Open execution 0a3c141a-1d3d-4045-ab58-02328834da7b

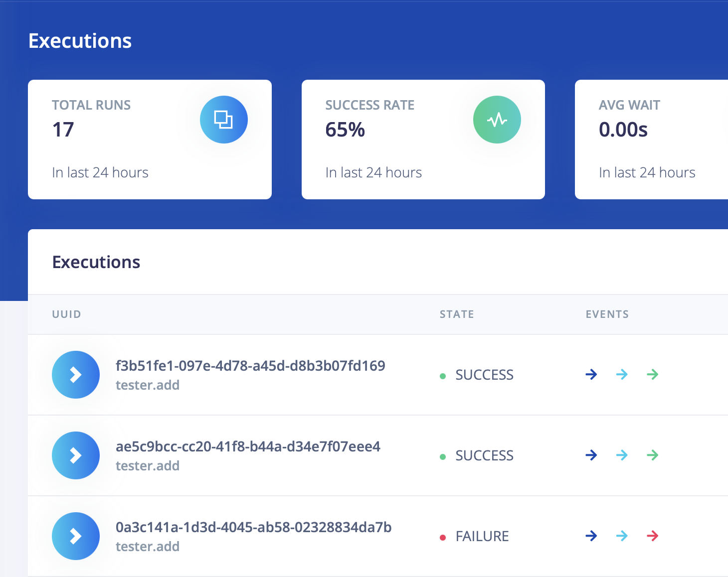point(253,527)
